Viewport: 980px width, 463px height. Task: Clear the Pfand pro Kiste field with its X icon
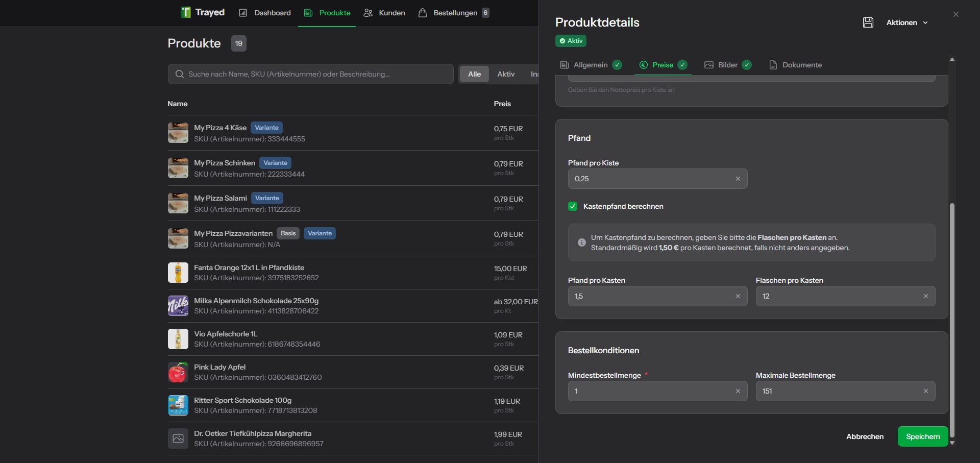point(738,179)
